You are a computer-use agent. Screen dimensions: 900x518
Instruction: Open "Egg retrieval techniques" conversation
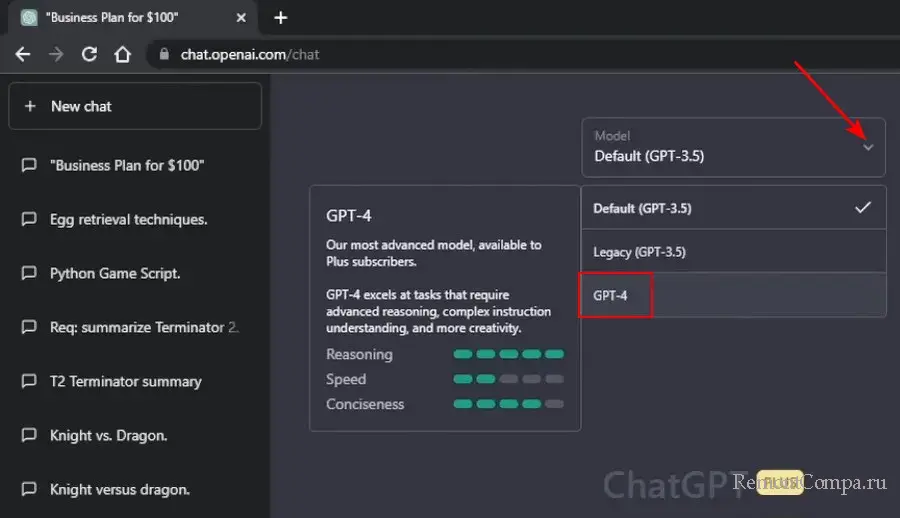click(x=129, y=219)
